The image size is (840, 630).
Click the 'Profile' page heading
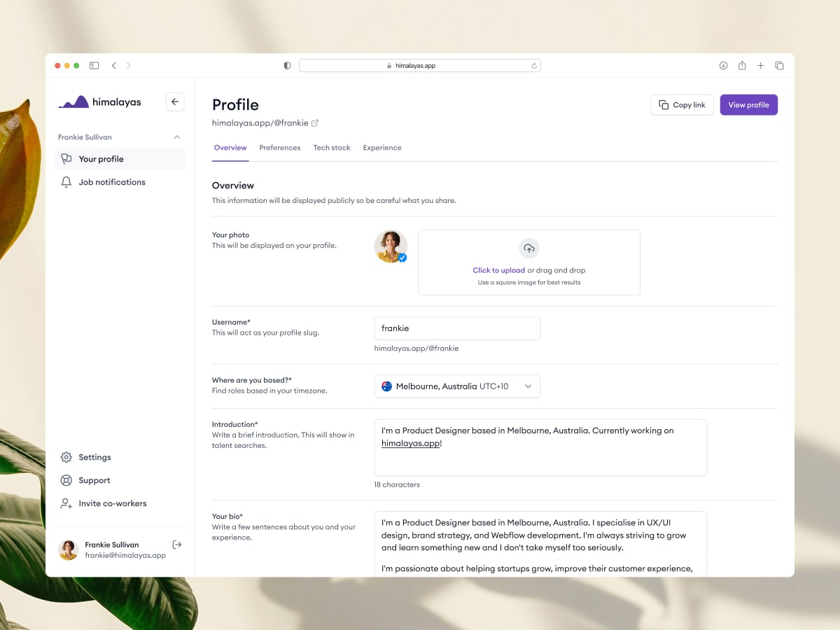tap(235, 105)
